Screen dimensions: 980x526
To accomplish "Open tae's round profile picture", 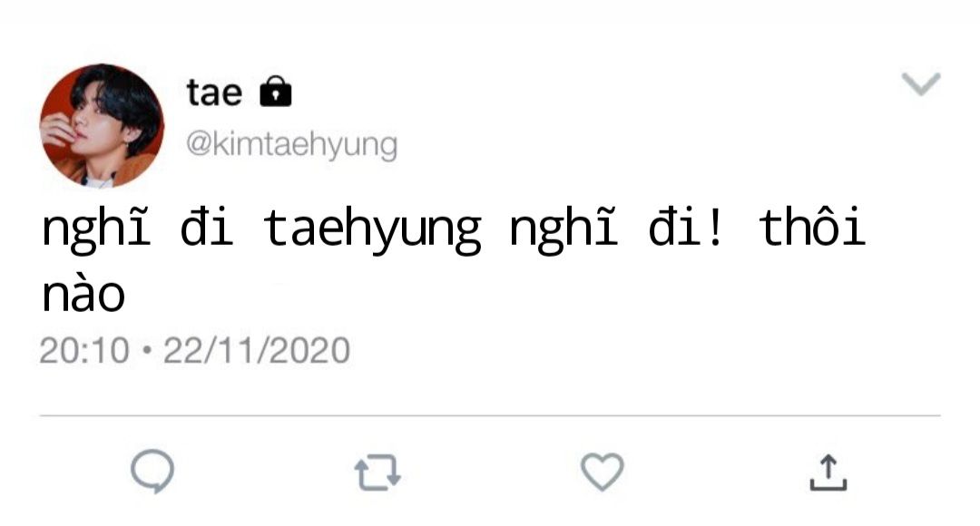I will (x=102, y=125).
